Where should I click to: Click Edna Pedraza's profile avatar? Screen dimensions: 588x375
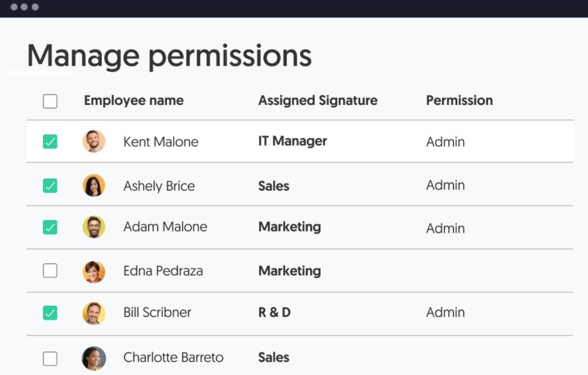[x=94, y=271]
